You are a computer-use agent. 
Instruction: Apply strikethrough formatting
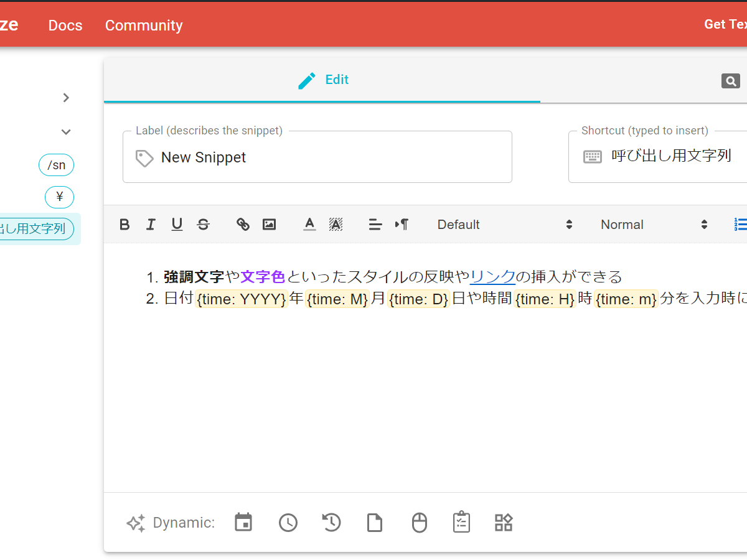[203, 225]
